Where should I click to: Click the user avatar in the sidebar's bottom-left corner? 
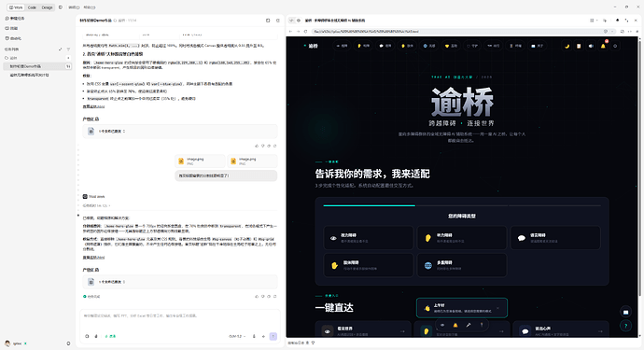pos(7,343)
